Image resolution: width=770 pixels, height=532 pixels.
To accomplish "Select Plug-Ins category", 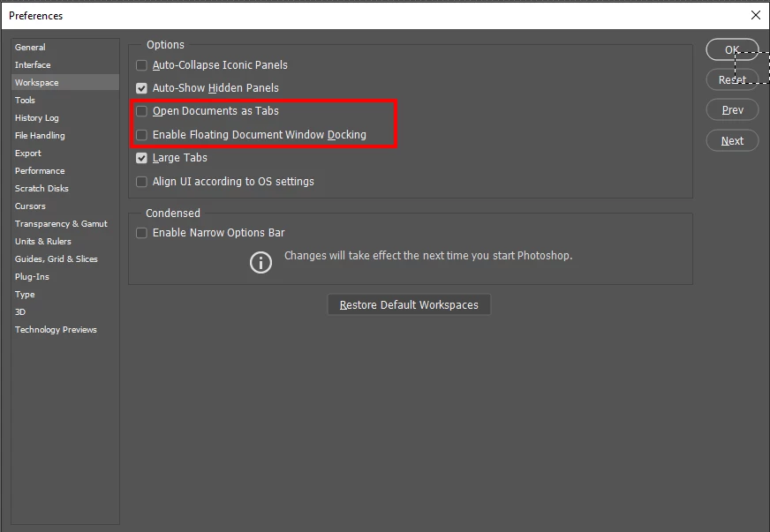I will [x=65, y=277].
